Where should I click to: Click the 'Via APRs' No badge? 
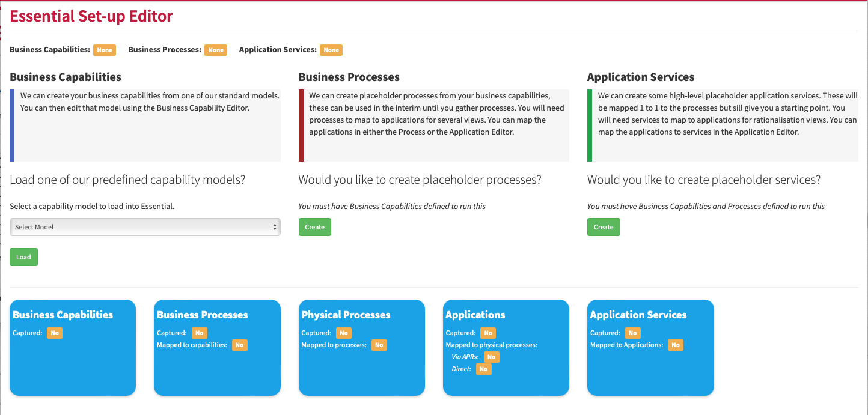[x=491, y=357]
